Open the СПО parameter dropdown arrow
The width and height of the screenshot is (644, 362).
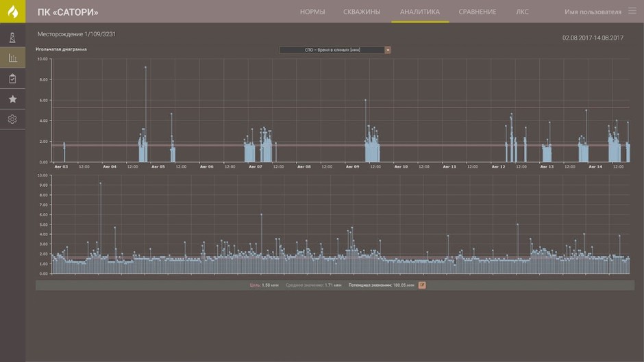point(387,50)
